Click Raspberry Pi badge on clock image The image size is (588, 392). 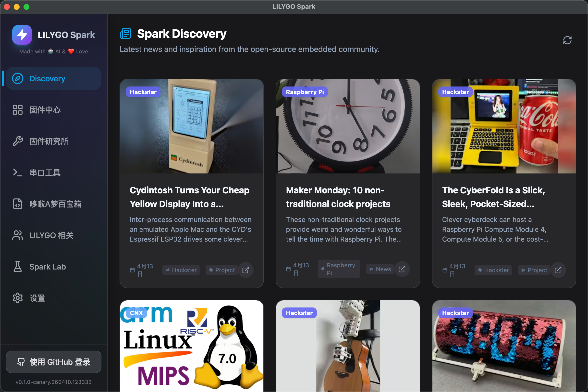(x=305, y=92)
